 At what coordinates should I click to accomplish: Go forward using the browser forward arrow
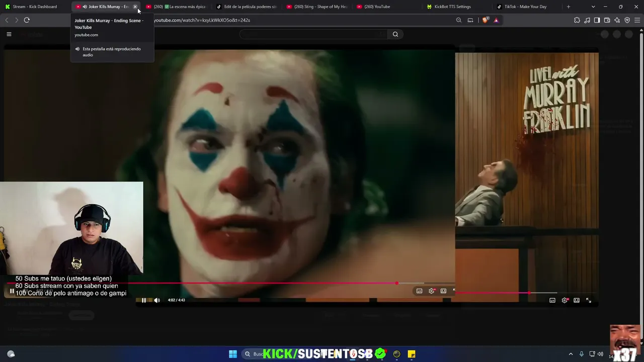pos(16,20)
